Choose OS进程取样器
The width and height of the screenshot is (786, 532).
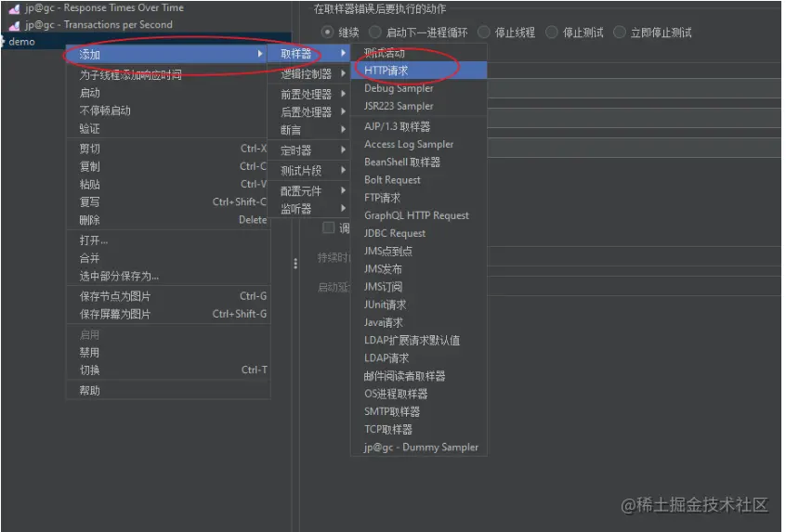click(x=419, y=394)
